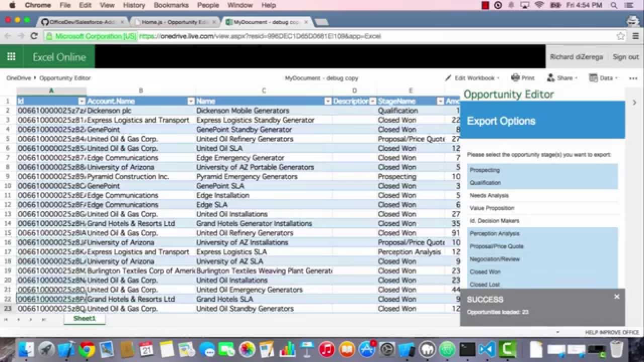Image resolution: width=644 pixels, height=362 pixels.
Task: Open Photos app from the Dock
Action: click(x=247, y=349)
